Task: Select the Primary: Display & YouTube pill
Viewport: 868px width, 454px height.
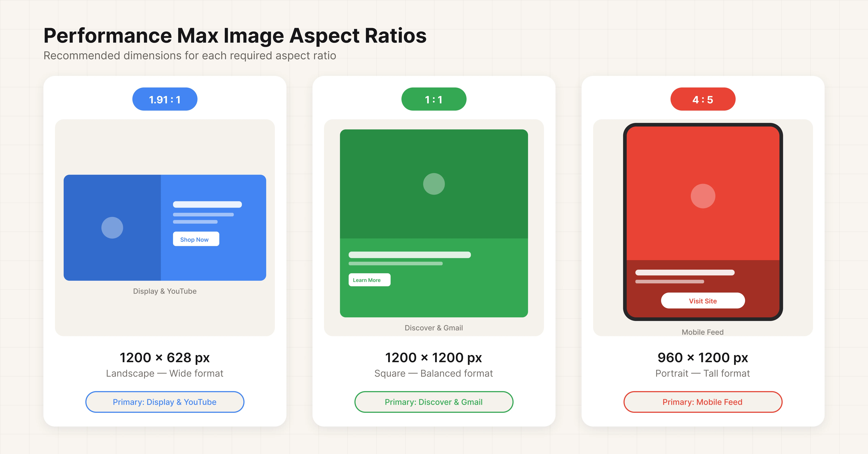Action: click(x=165, y=402)
